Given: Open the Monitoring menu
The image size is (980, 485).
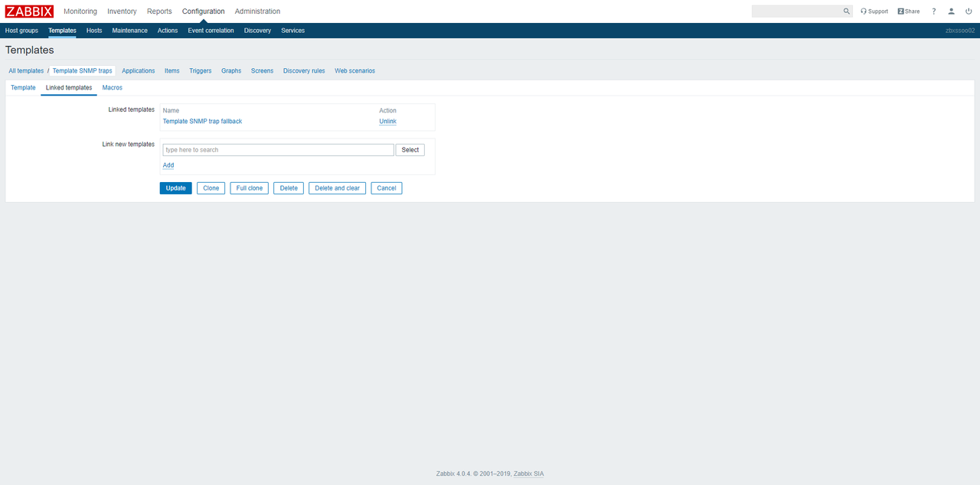Looking at the screenshot, I should pos(80,11).
